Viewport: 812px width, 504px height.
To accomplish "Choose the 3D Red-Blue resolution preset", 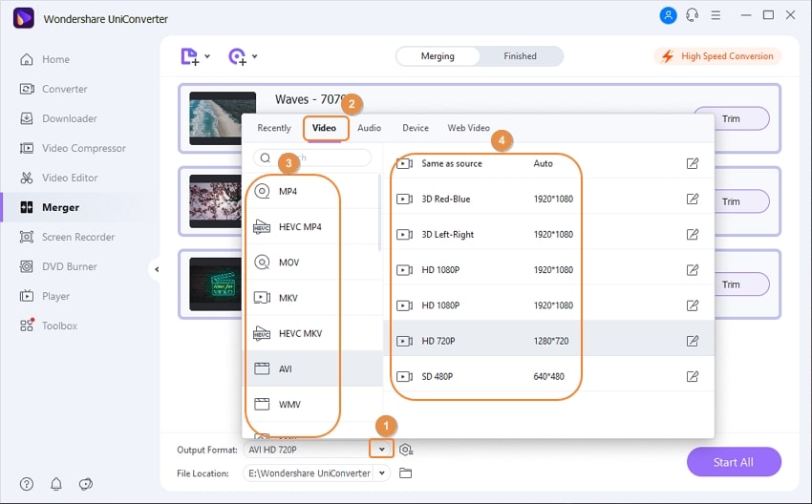I will coord(548,199).
